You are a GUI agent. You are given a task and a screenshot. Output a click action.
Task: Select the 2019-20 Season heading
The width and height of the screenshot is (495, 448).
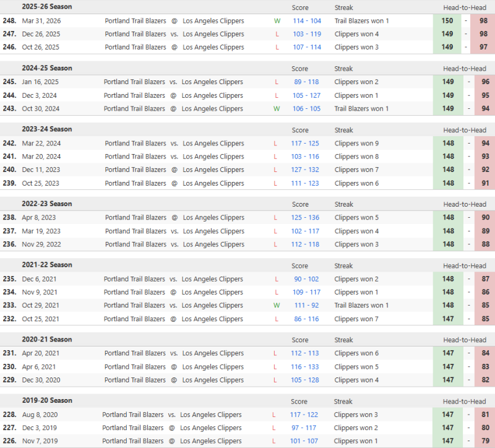[47, 401]
